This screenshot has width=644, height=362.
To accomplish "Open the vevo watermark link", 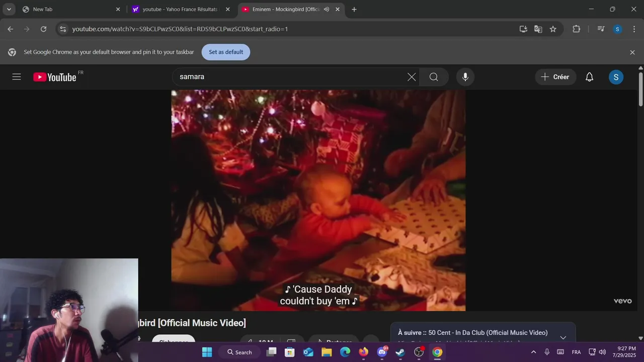I will (x=622, y=301).
